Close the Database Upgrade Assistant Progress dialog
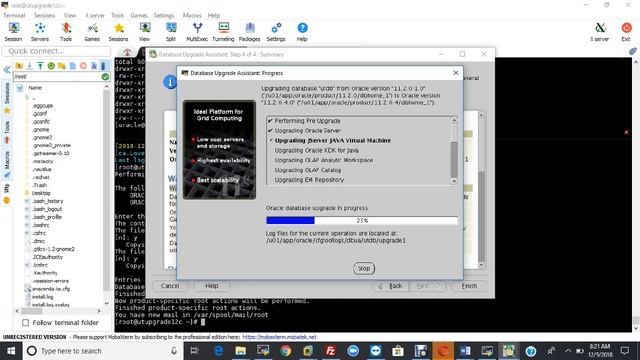This screenshot has width=640, height=360. pyautogui.click(x=456, y=73)
